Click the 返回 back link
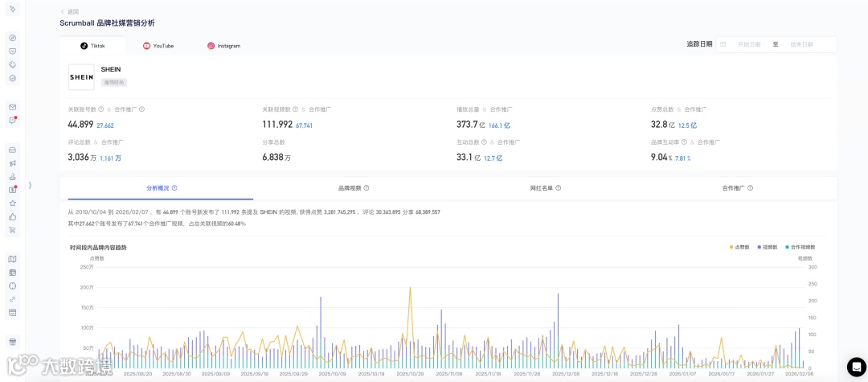This screenshot has width=868, height=382. click(69, 11)
